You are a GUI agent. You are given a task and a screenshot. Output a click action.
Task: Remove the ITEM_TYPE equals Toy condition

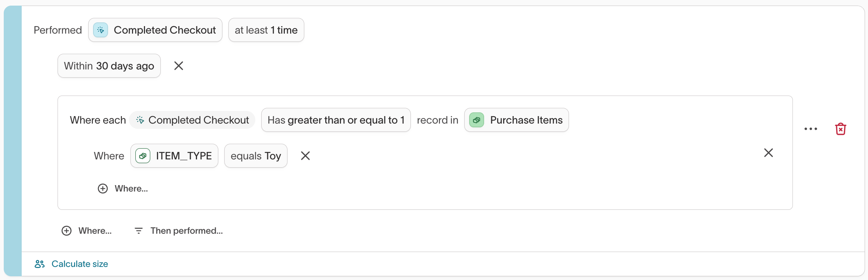(305, 156)
